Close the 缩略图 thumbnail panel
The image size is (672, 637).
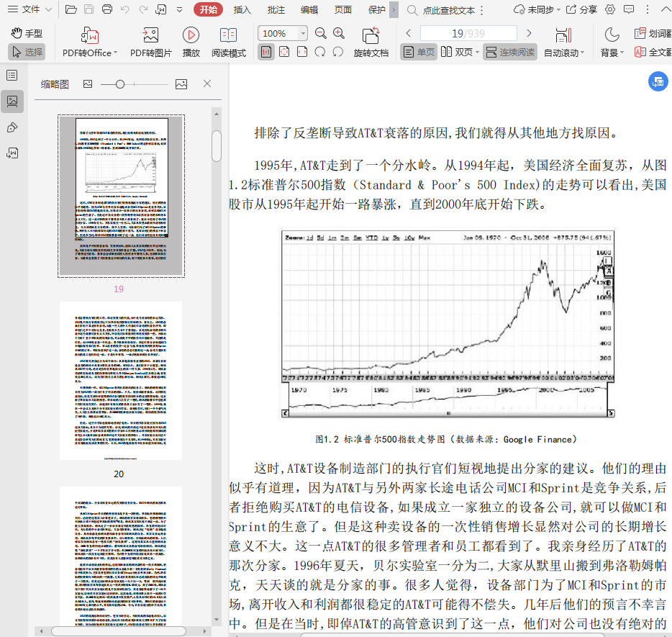coord(207,83)
